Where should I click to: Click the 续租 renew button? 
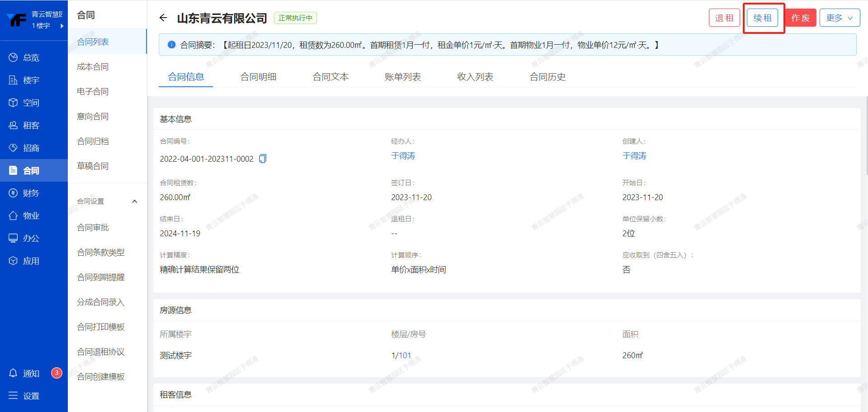[762, 18]
